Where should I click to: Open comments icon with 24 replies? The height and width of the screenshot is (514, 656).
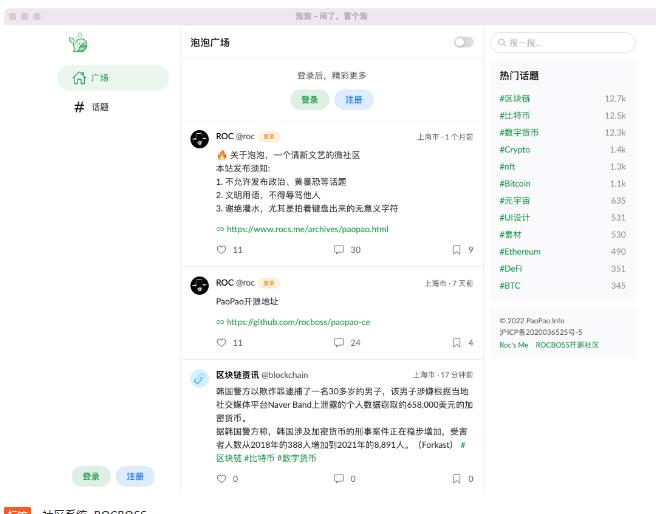point(339,343)
